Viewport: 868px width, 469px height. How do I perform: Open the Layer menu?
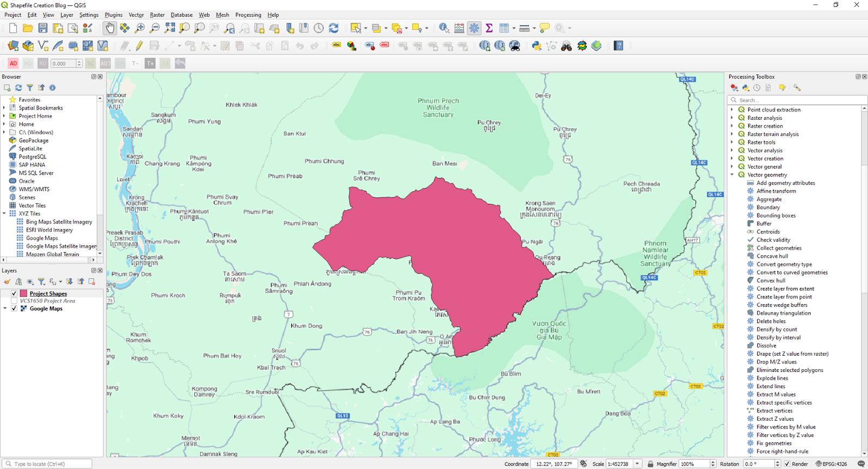pos(67,15)
